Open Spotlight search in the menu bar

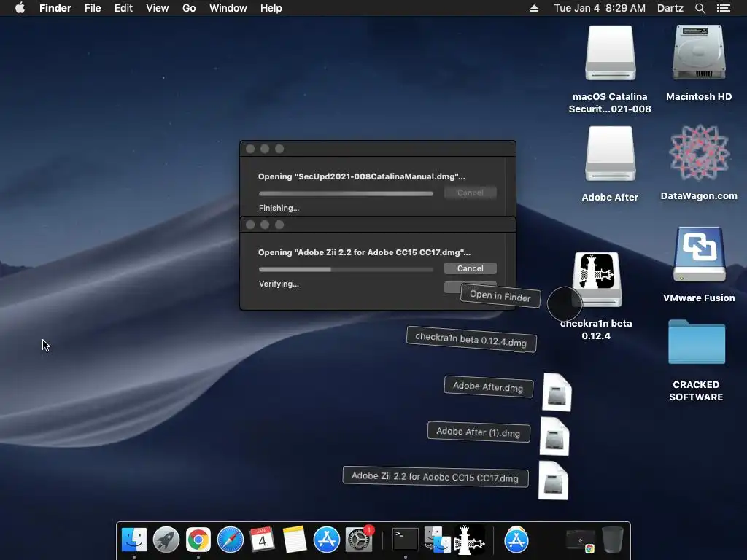pyautogui.click(x=700, y=8)
